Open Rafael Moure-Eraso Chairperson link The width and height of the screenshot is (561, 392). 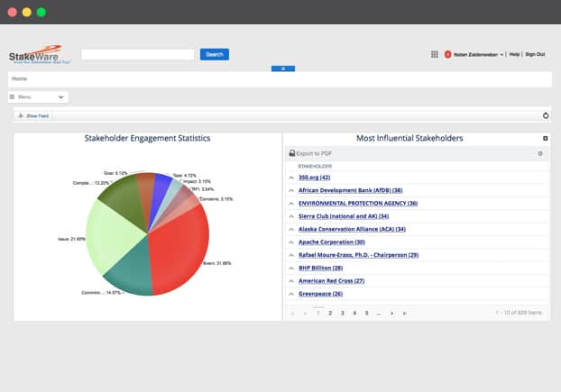point(358,255)
